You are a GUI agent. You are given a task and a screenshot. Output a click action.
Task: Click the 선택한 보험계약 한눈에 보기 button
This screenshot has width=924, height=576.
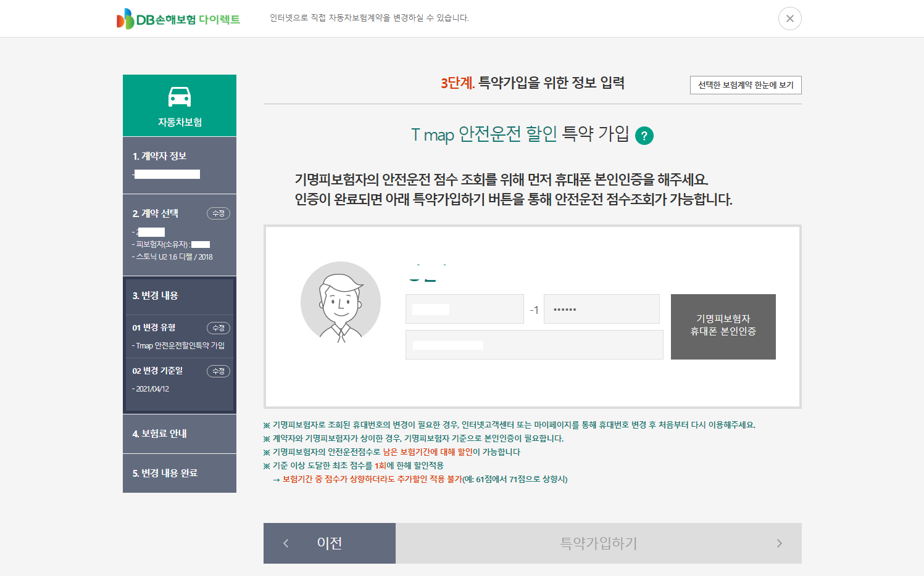coord(746,85)
